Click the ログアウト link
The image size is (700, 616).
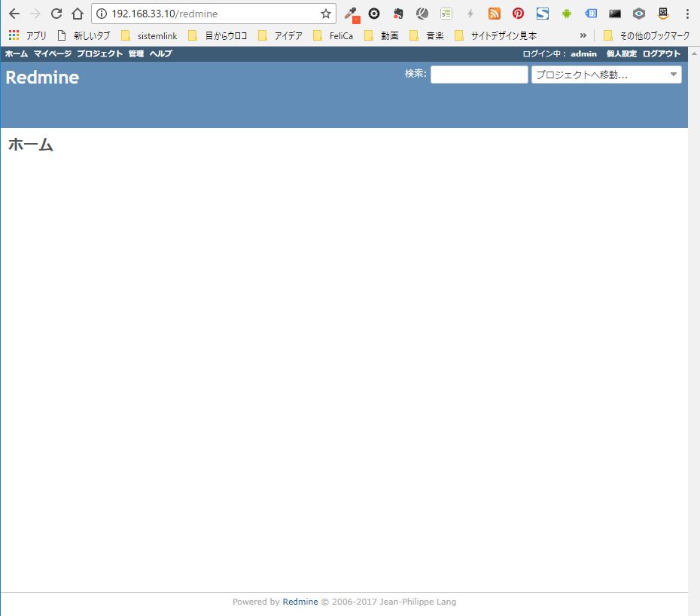click(662, 53)
